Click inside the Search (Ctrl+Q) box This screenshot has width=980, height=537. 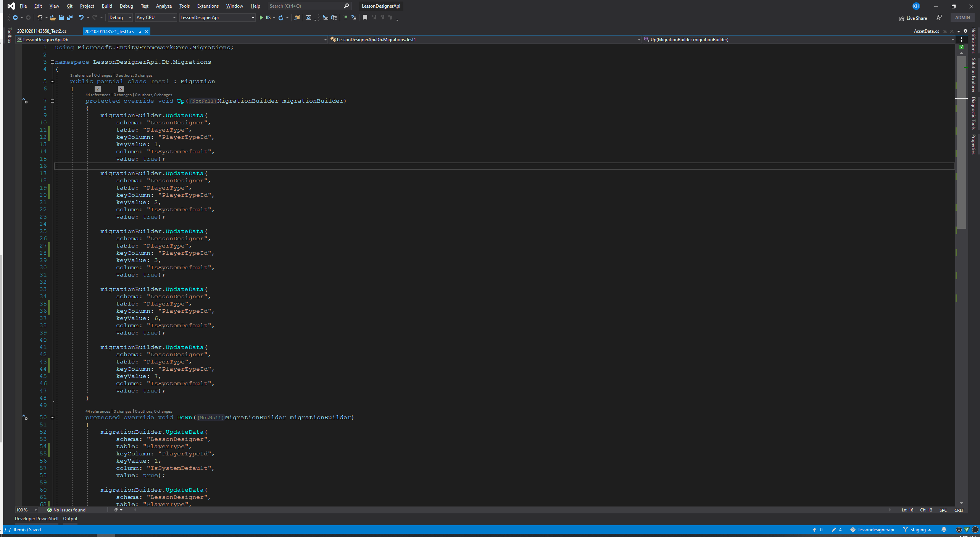309,6
